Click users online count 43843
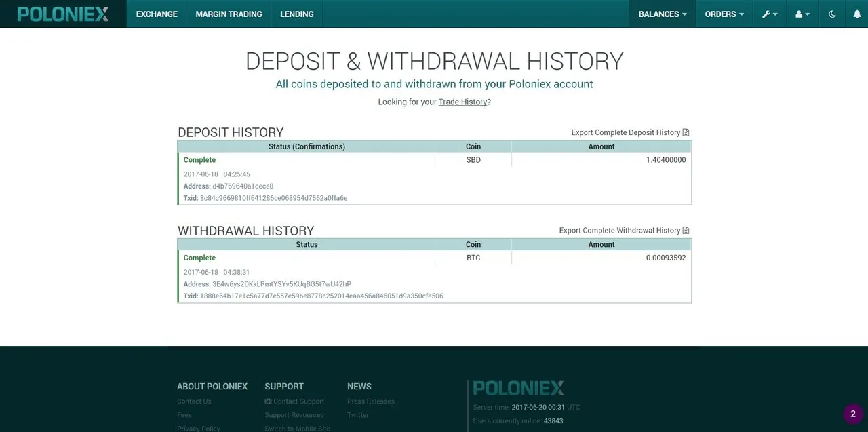868x432 pixels. click(x=553, y=420)
